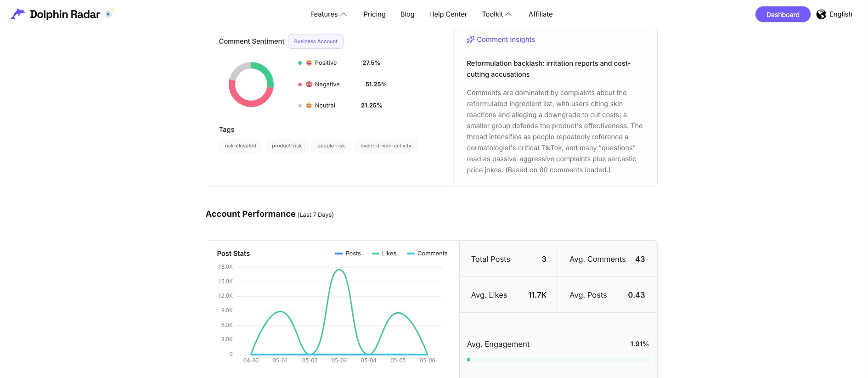Select the event-driven-activity tag

[386, 146]
